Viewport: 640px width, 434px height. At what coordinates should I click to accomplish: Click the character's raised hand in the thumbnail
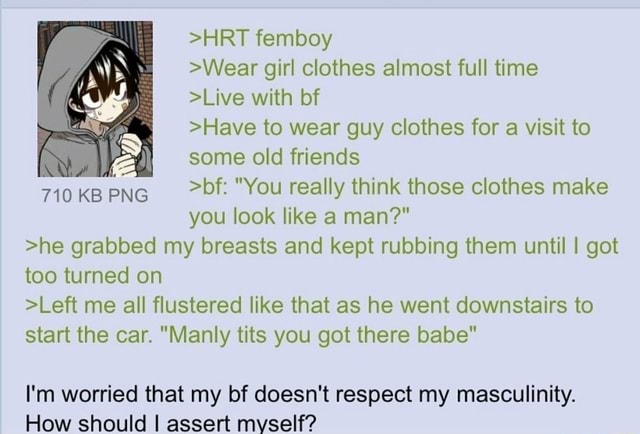[130, 144]
